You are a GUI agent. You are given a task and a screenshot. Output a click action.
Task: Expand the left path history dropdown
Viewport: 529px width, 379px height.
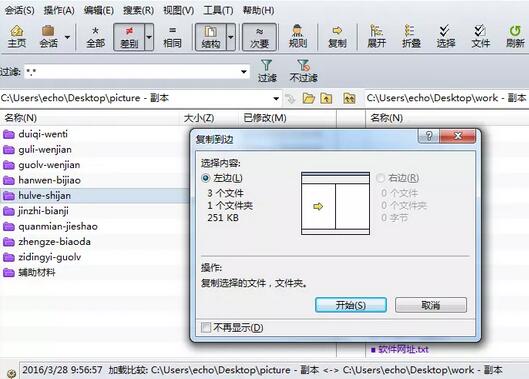(276, 99)
